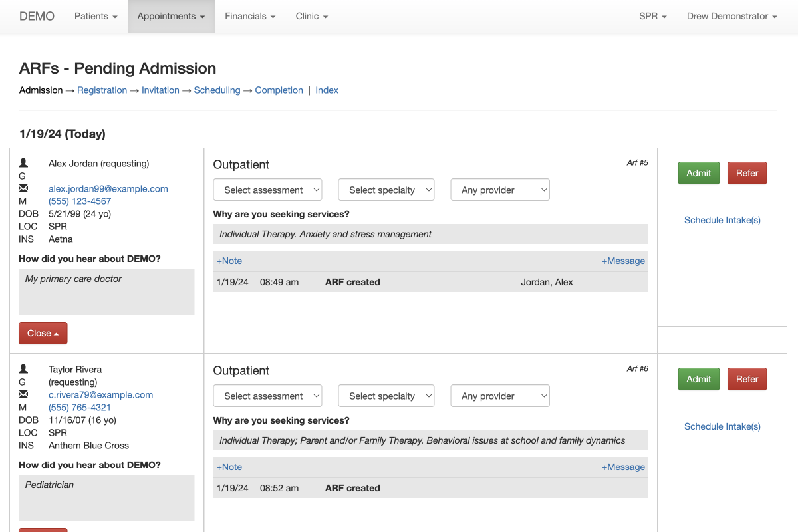
Task: Click +Message on Taylor Rivera's ARF
Action: (x=623, y=467)
